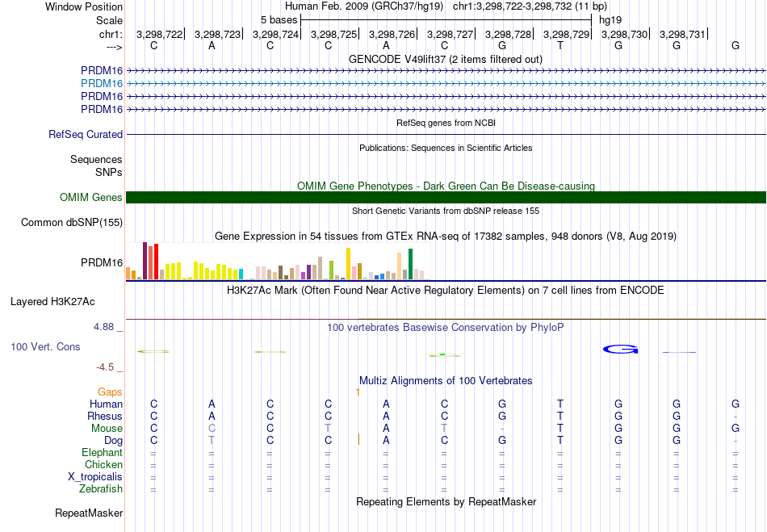Viewport: 767px width, 532px height.
Task: Click the OMIM Gene Phenotypes track title
Action: click(446, 186)
